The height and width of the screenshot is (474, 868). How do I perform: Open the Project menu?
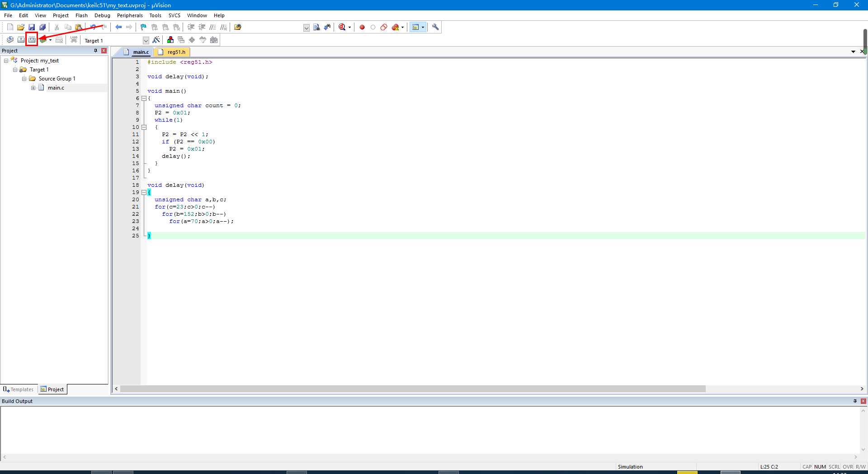pos(61,15)
